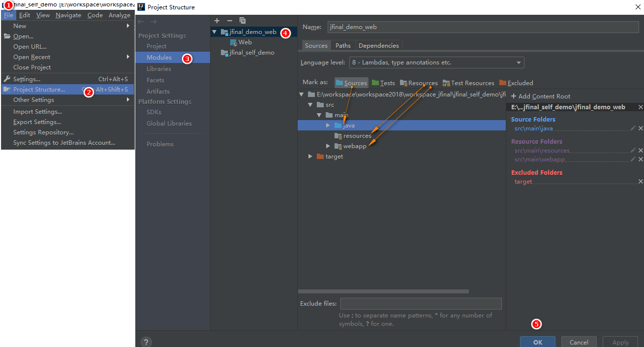Collapse the main folder node
The width and height of the screenshot is (644, 347).
point(319,115)
